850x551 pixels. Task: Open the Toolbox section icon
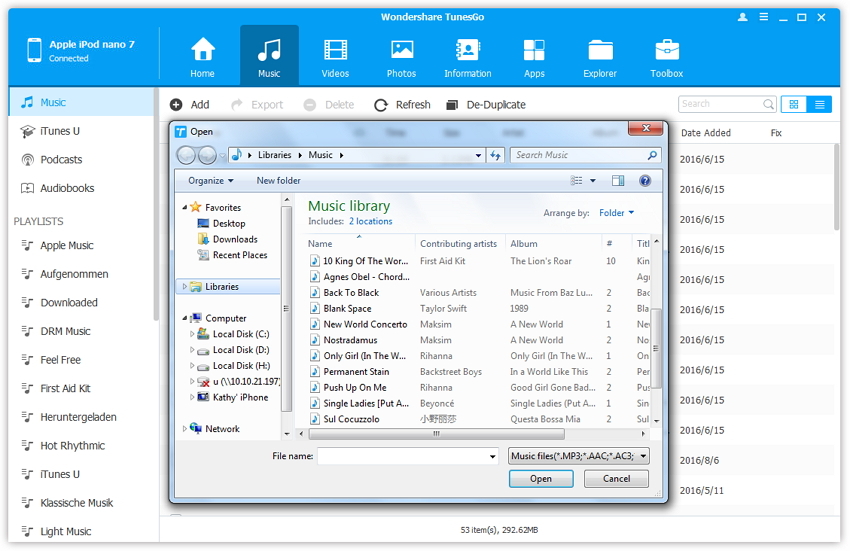click(666, 51)
